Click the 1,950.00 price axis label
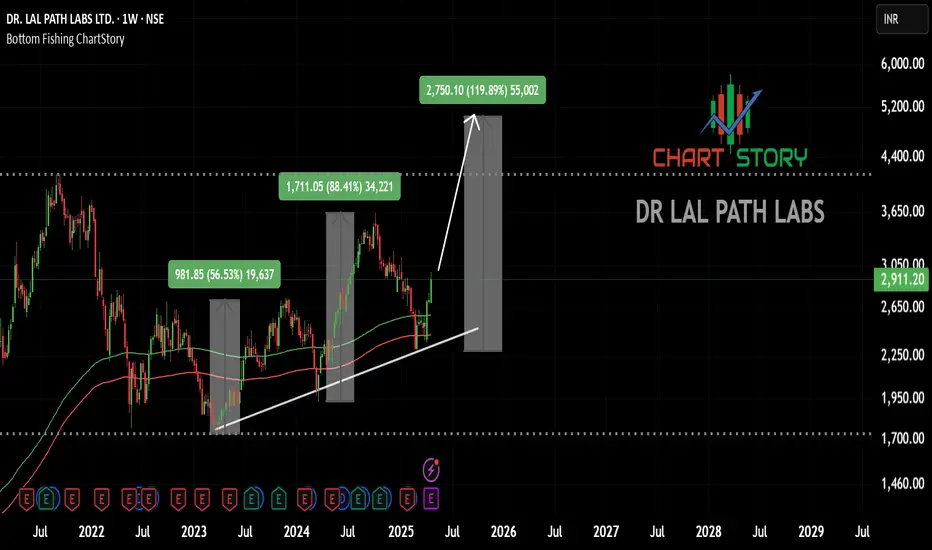Image resolution: width=932 pixels, height=550 pixels. [x=902, y=398]
